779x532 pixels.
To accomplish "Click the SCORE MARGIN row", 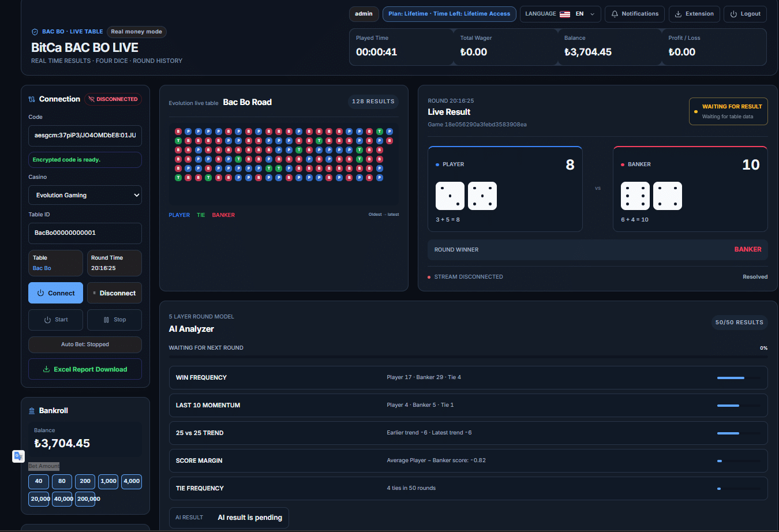I will (x=468, y=460).
